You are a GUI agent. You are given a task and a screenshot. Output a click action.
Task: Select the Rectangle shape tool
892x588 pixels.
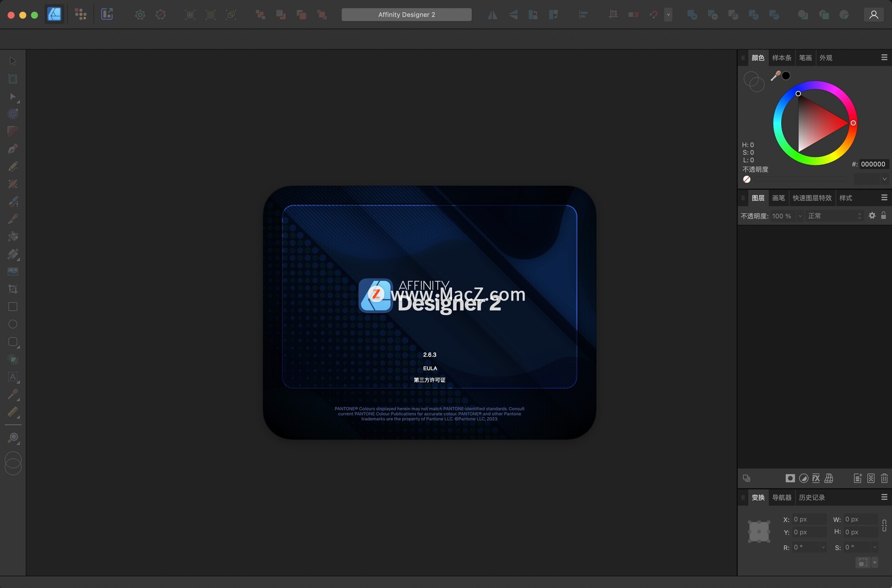click(13, 307)
